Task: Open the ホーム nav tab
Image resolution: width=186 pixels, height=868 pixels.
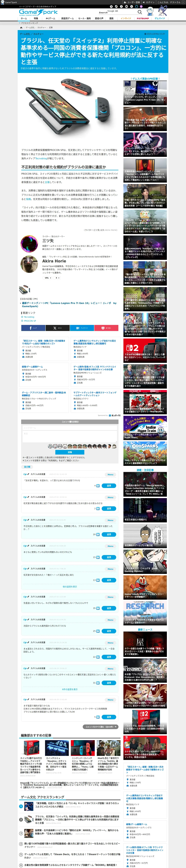Action: click(x=24, y=19)
